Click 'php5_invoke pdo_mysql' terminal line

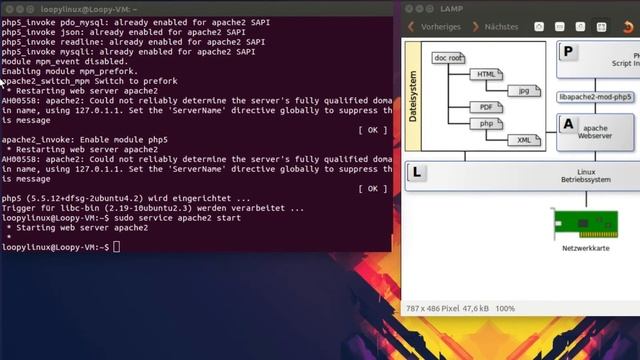[136, 22]
